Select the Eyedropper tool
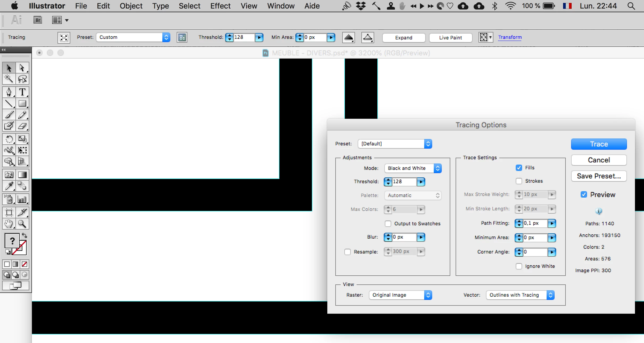This screenshot has width=644, height=343. [9, 186]
